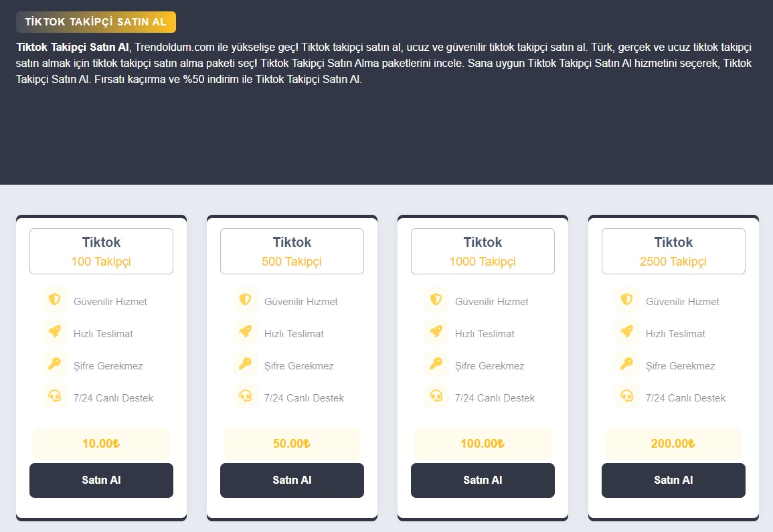The image size is (773, 532).
Task: Buy the 1000 Takipçi package
Action: point(483,480)
